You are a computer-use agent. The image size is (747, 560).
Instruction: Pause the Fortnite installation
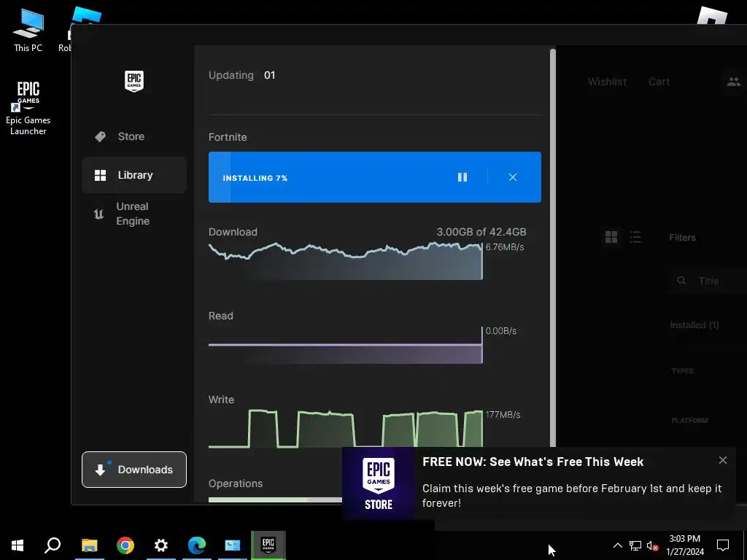(x=462, y=177)
